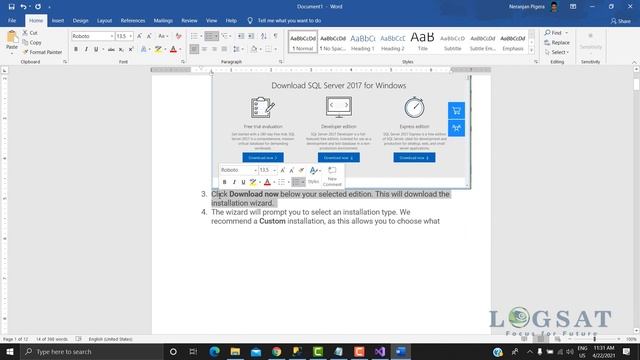Apply red font color in ribbon

coord(173,49)
